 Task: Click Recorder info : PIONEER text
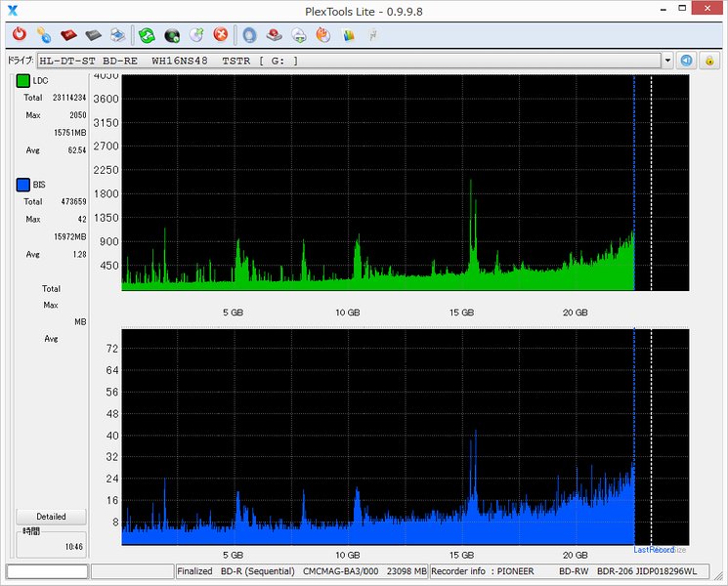click(x=483, y=571)
